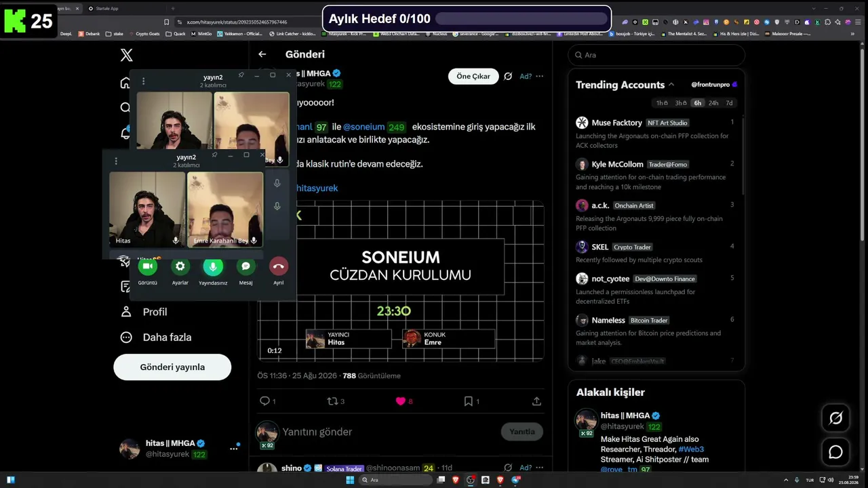Select the Hitas video tile in front call
Screen dimensions: 868x488
point(147,209)
